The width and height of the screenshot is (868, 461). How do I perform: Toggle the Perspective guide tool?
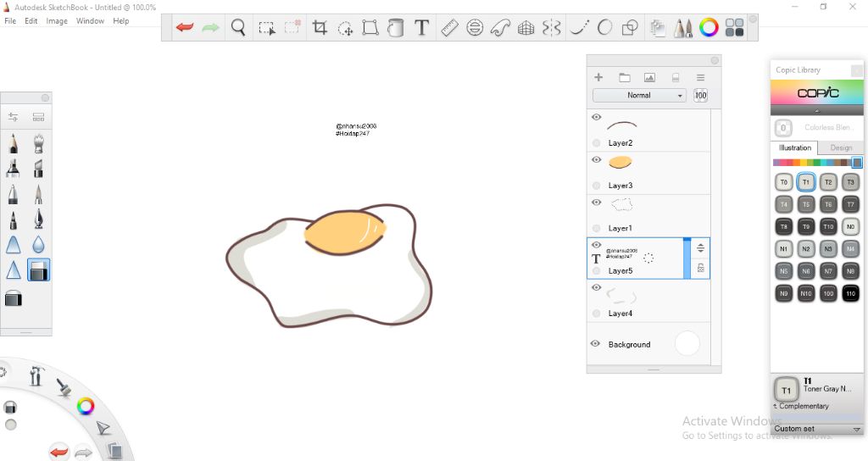click(526, 28)
